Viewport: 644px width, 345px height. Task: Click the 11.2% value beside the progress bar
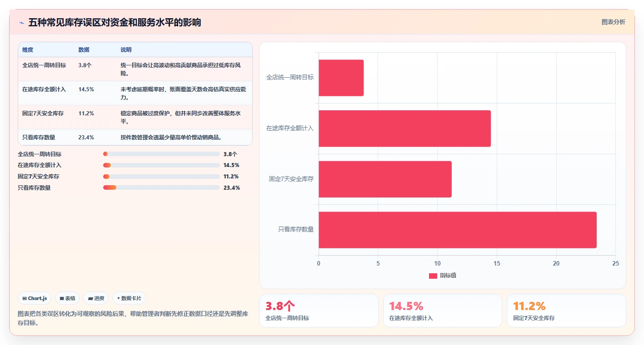(x=231, y=177)
